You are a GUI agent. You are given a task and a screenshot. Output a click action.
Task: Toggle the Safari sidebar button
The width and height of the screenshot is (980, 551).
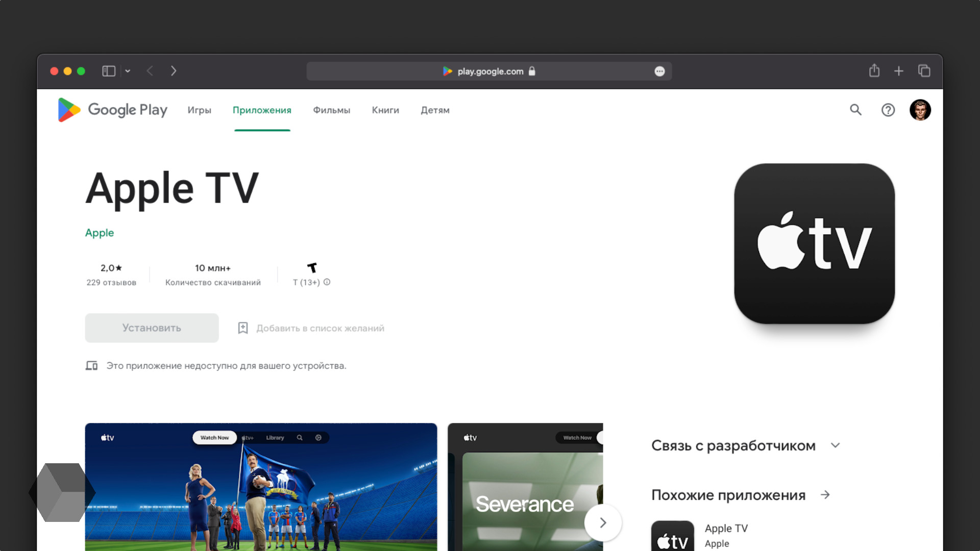109,71
